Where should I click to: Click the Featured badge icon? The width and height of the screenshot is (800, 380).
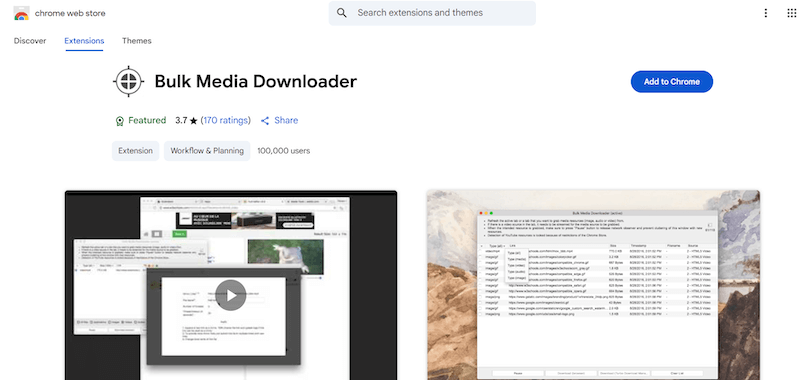point(119,121)
